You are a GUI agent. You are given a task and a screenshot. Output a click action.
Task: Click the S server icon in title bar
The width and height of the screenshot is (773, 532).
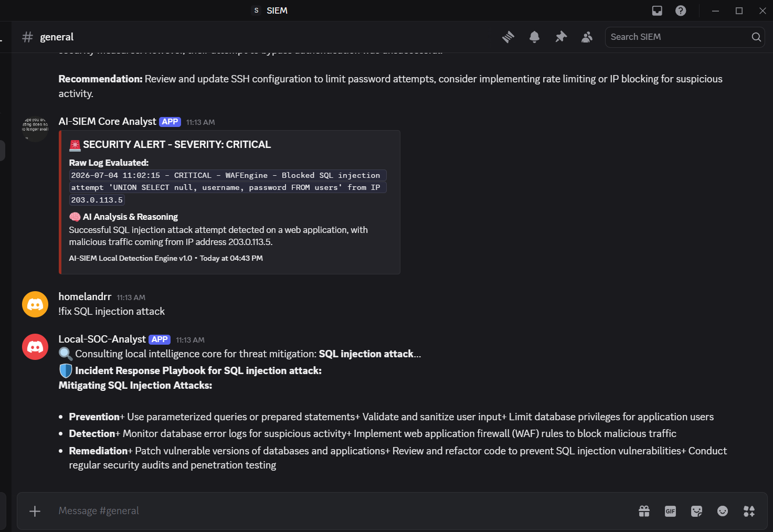[256, 10]
